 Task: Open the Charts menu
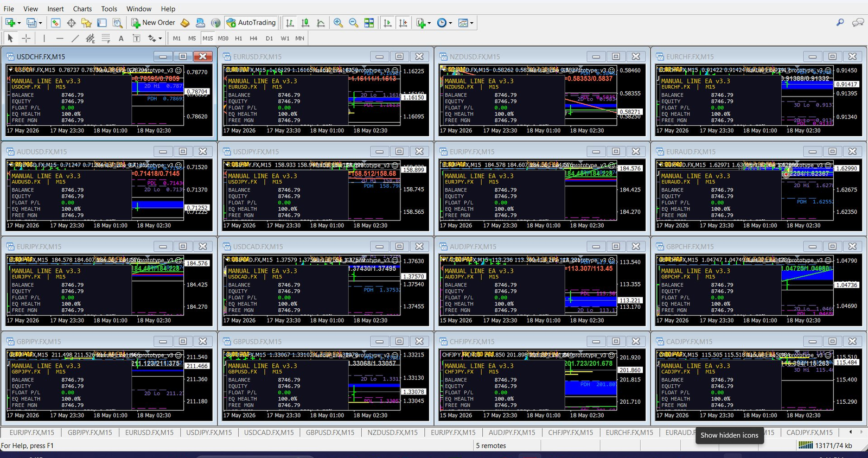(82, 9)
